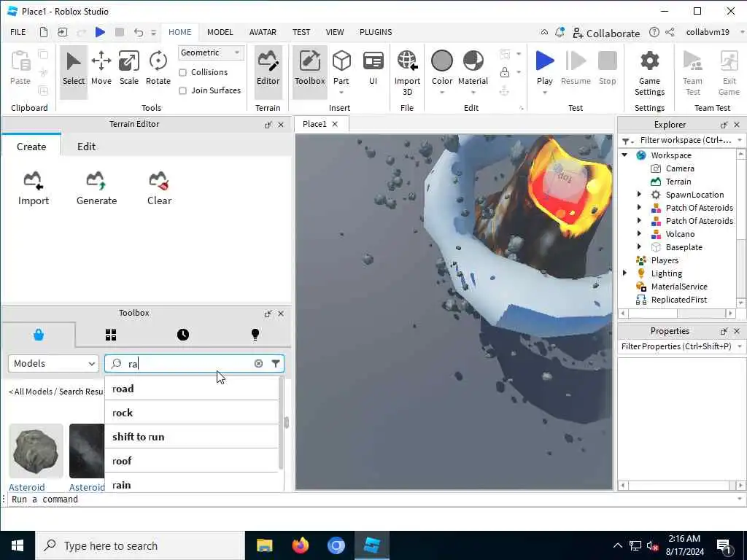Click the Help question mark icon
Screen dimensions: 747x560
[654, 32]
